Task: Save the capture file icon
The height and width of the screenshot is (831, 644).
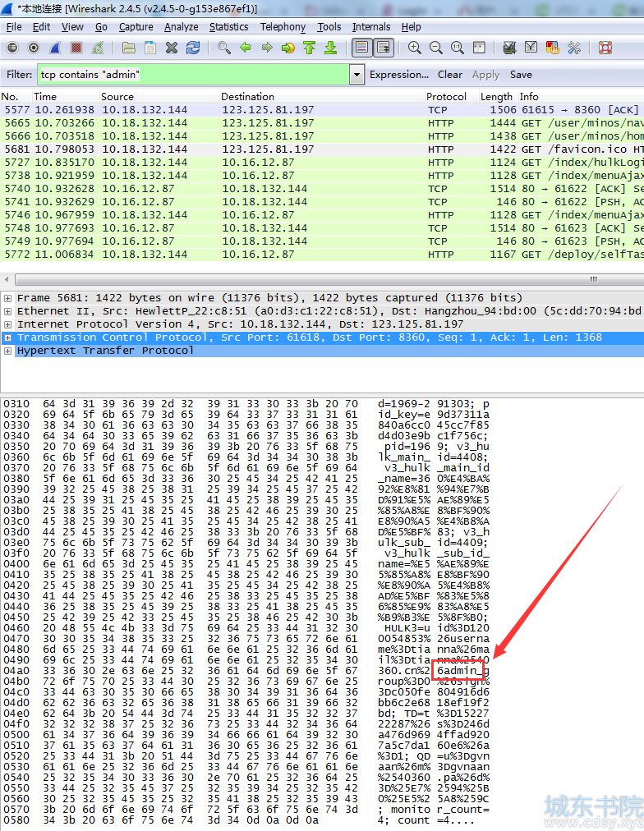Action: coord(150,48)
